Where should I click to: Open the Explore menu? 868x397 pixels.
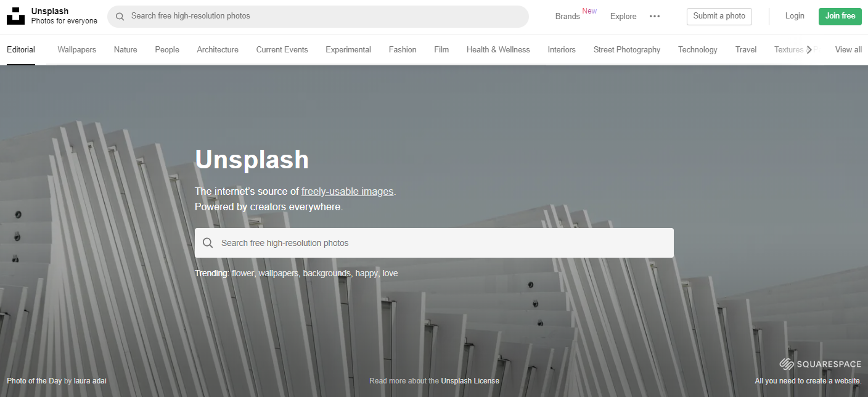[x=623, y=17]
